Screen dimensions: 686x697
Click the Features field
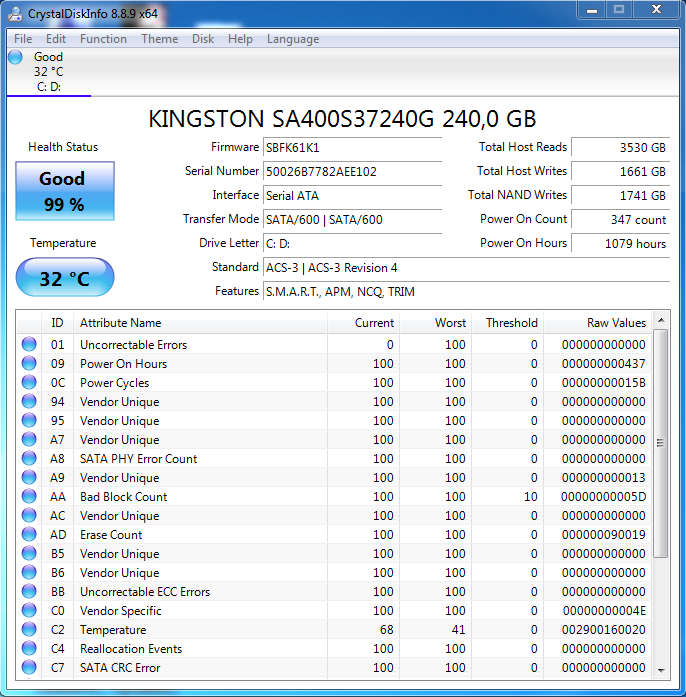pos(466,292)
